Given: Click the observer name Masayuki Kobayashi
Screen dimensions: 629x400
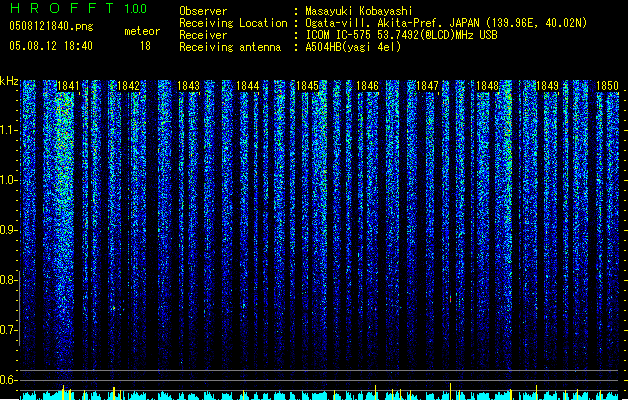Looking at the screenshot, I should 359,11.
